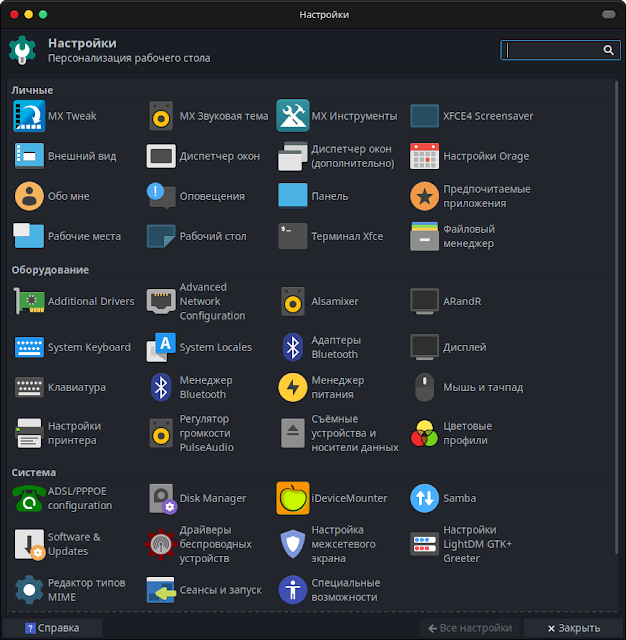Open Регулятор громкости PulseAudio icon

(x=161, y=433)
